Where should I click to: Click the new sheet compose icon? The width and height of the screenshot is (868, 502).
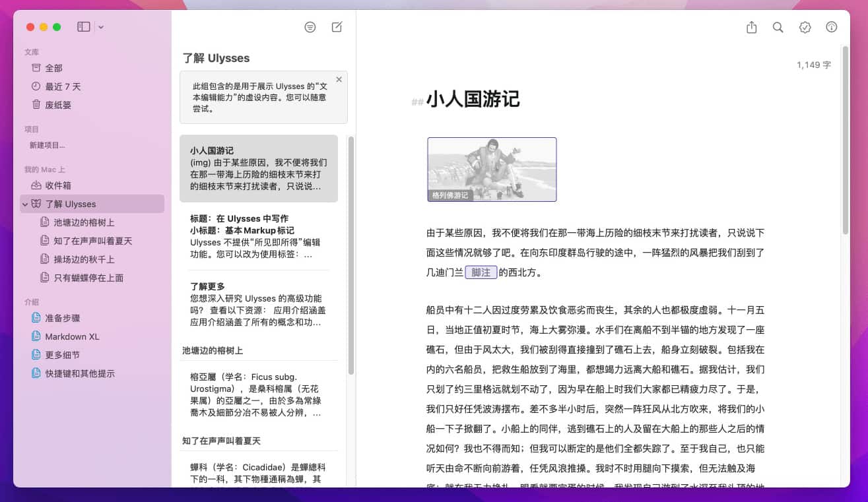pyautogui.click(x=337, y=27)
